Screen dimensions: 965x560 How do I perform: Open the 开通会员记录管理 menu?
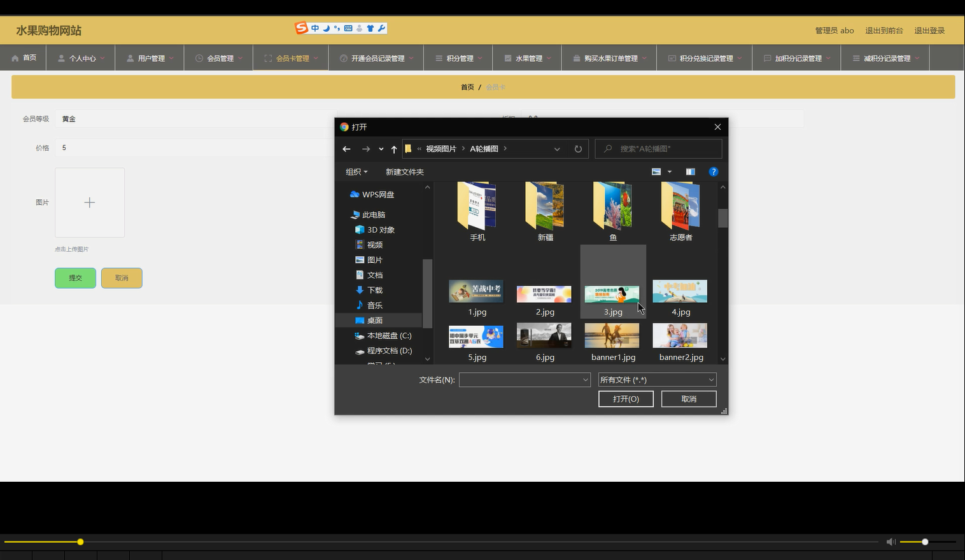pyautogui.click(x=376, y=58)
